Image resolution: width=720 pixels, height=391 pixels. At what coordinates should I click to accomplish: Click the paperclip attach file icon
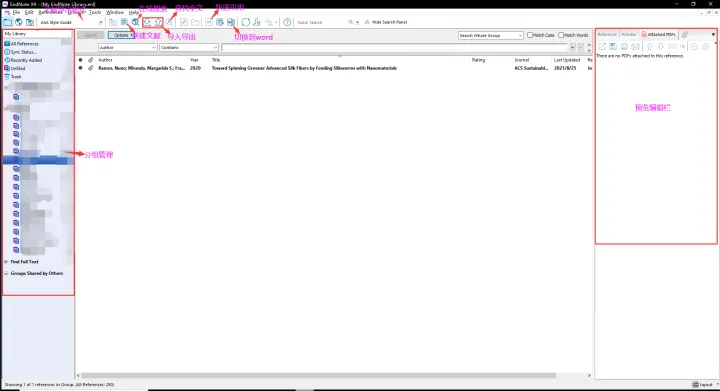pos(685,34)
